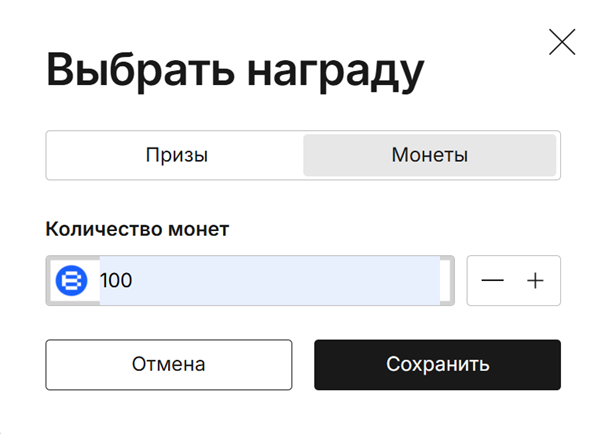The height and width of the screenshot is (434, 605).
Task: Increase coin amount with plus button
Action: [536, 281]
